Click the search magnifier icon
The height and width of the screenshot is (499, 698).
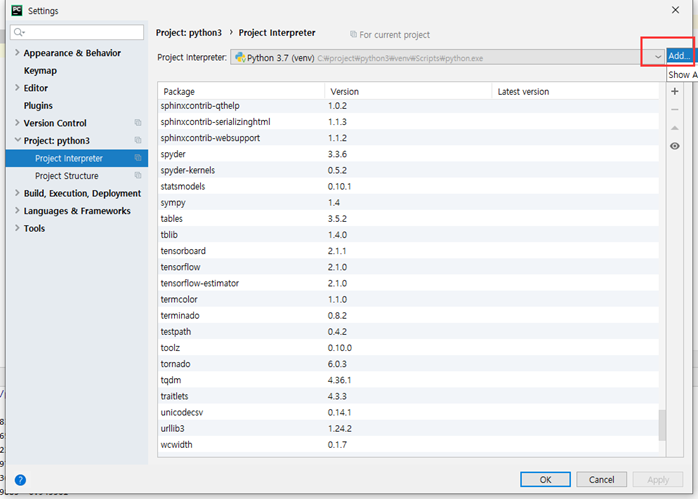(x=19, y=32)
